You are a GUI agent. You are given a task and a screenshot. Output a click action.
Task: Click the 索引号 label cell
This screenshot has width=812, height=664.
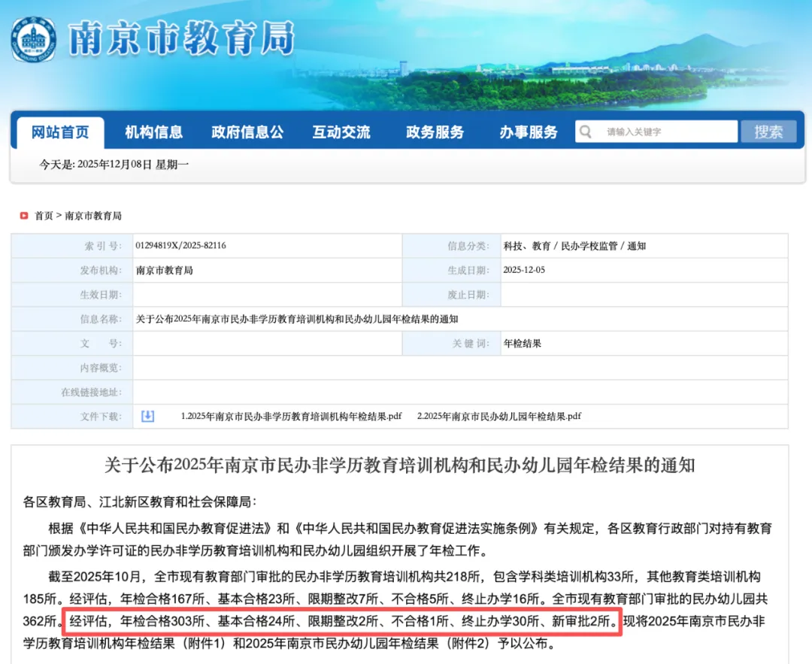[72, 246]
